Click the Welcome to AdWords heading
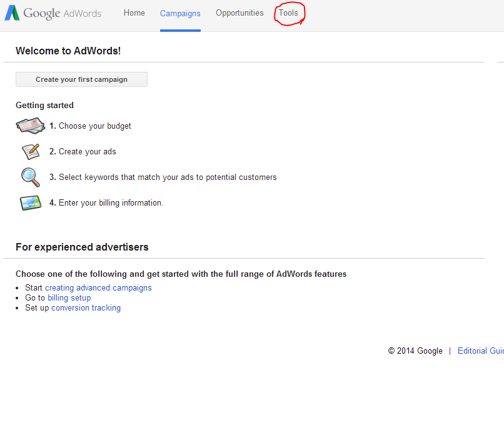Viewport: 504px width, 438px height. click(x=68, y=51)
